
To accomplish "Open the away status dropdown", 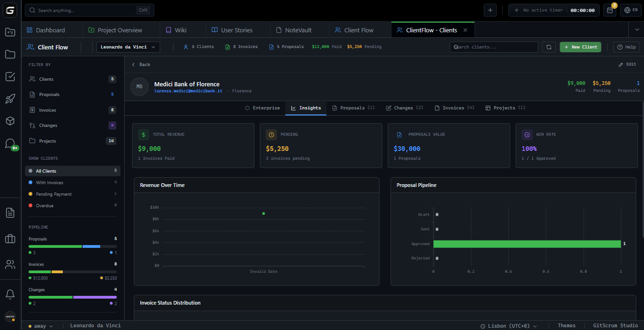I will 40,325.
